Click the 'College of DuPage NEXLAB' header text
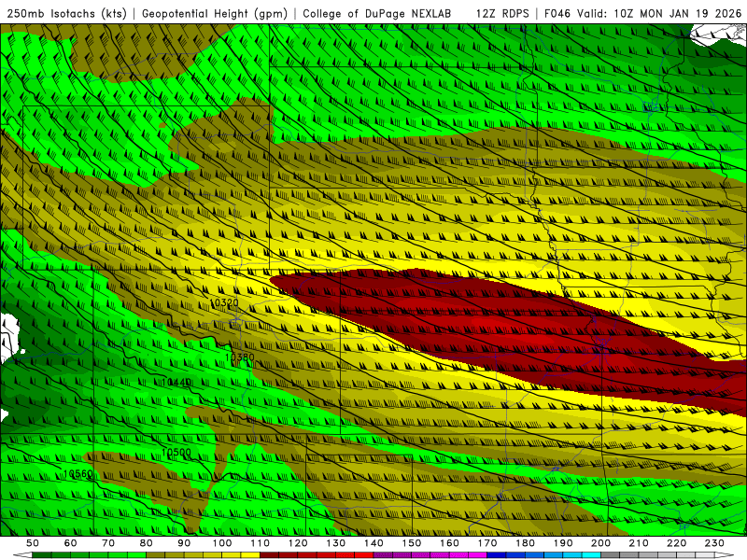The width and height of the screenshot is (747, 560). (x=377, y=13)
